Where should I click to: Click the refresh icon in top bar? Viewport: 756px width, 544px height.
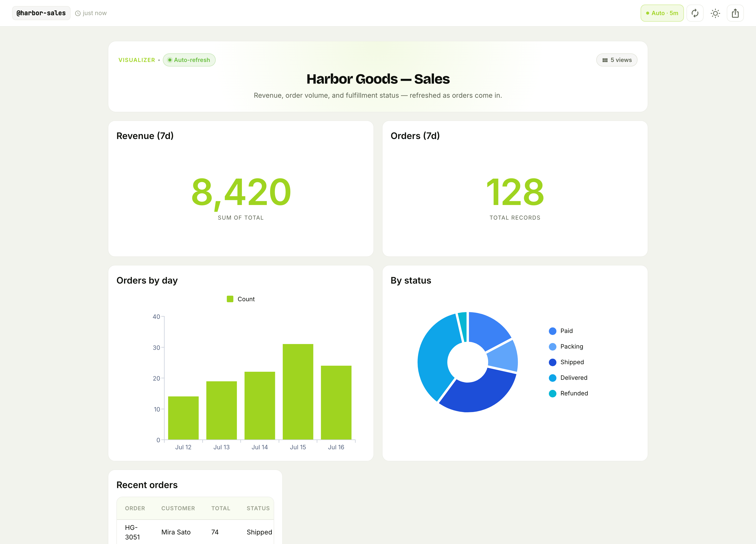695,13
